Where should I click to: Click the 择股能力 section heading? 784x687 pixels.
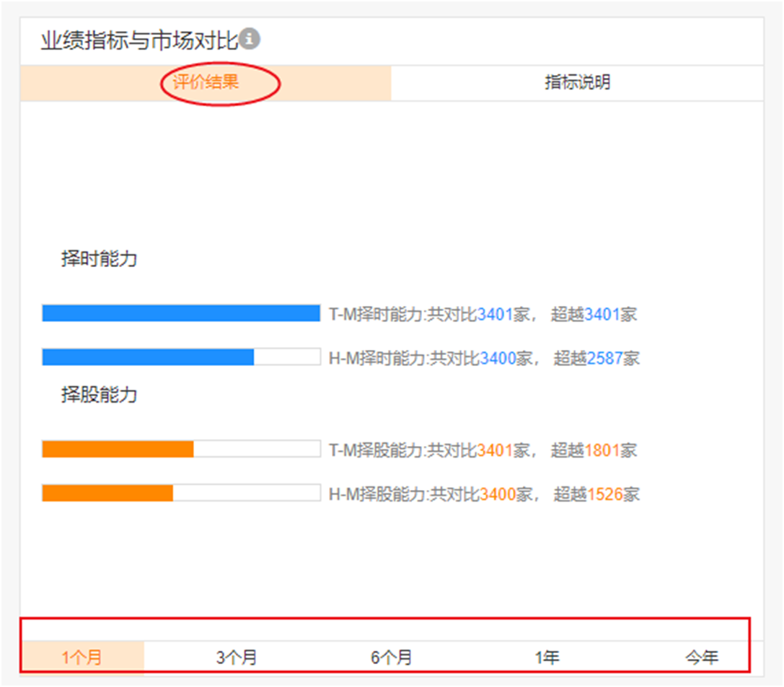tap(99, 395)
